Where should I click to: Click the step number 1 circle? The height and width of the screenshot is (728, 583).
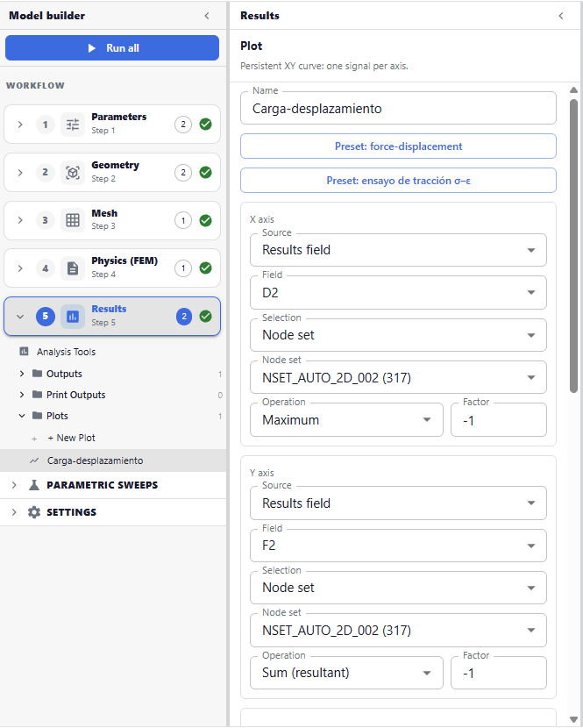45,125
